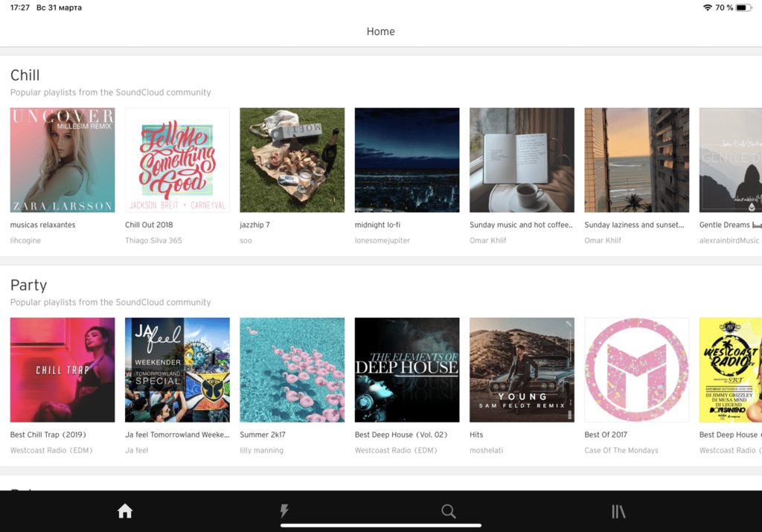The width and height of the screenshot is (762, 532).
Task: Tap the Hits playlist title
Action: [x=476, y=435]
